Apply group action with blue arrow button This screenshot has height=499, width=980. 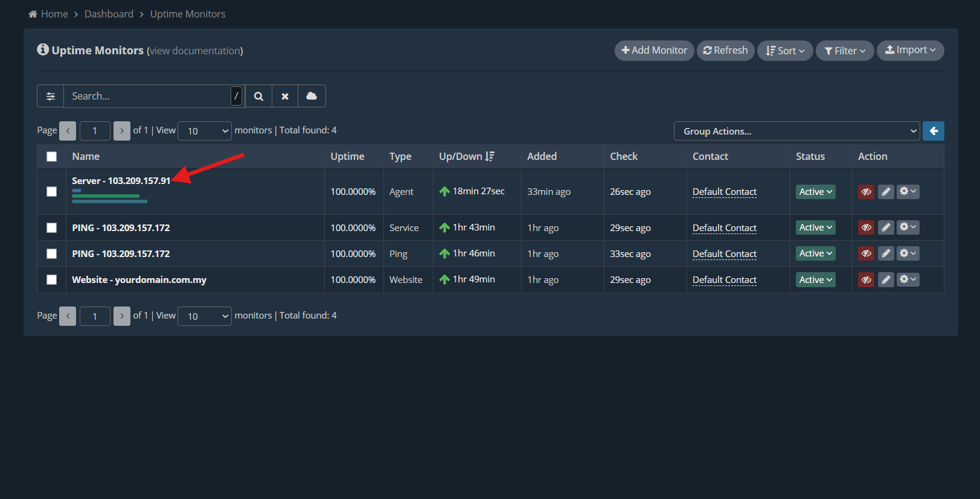[933, 131]
